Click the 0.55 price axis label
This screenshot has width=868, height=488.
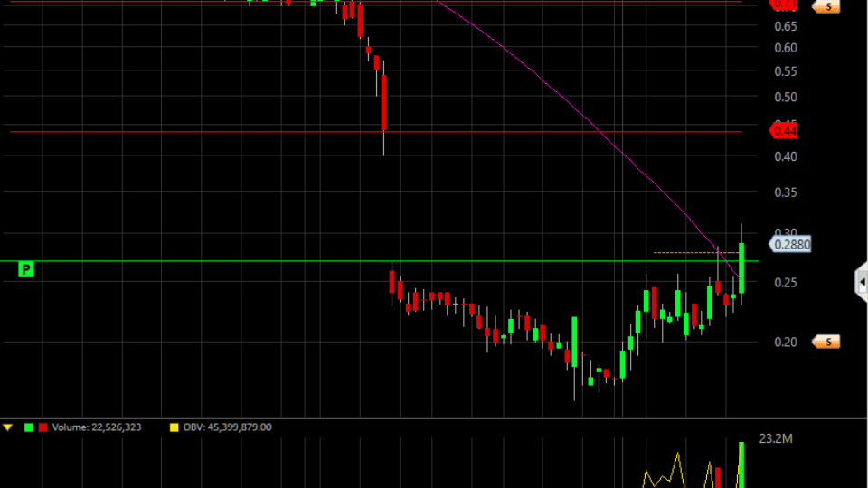click(x=786, y=72)
